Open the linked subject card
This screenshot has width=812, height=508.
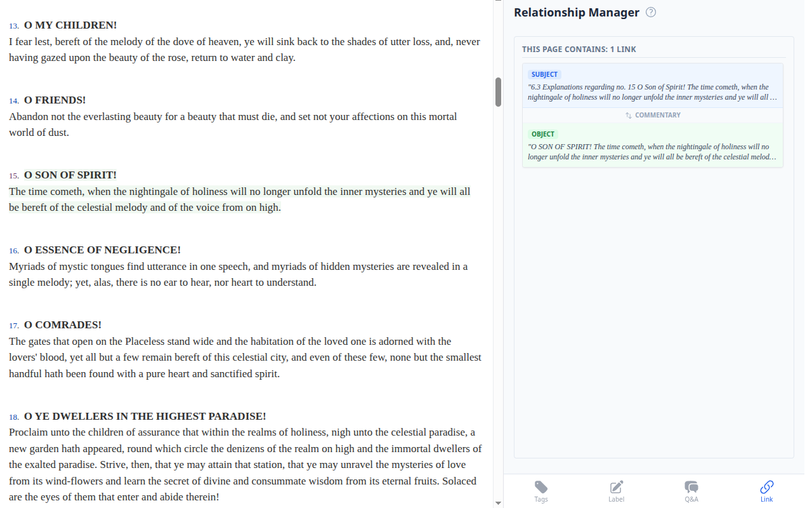coord(653,86)
